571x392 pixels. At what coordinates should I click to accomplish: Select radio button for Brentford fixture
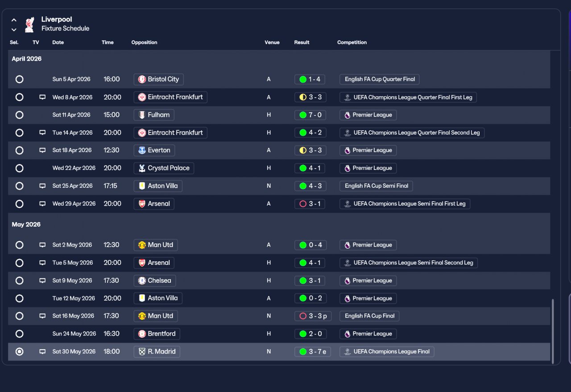19,334
